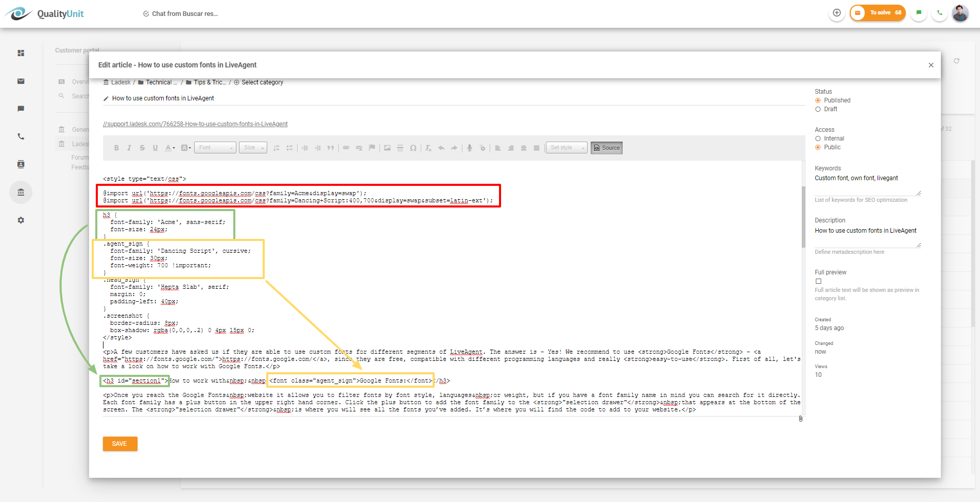Image resolution: width=980 pixels, height=502 pixels.
Task: Toggle italic formatting in editor toolbar
Action: point(129,148)
